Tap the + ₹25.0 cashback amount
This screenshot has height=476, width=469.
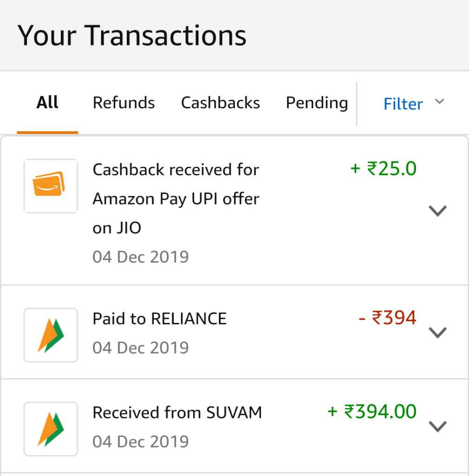[x=384, y=168]
